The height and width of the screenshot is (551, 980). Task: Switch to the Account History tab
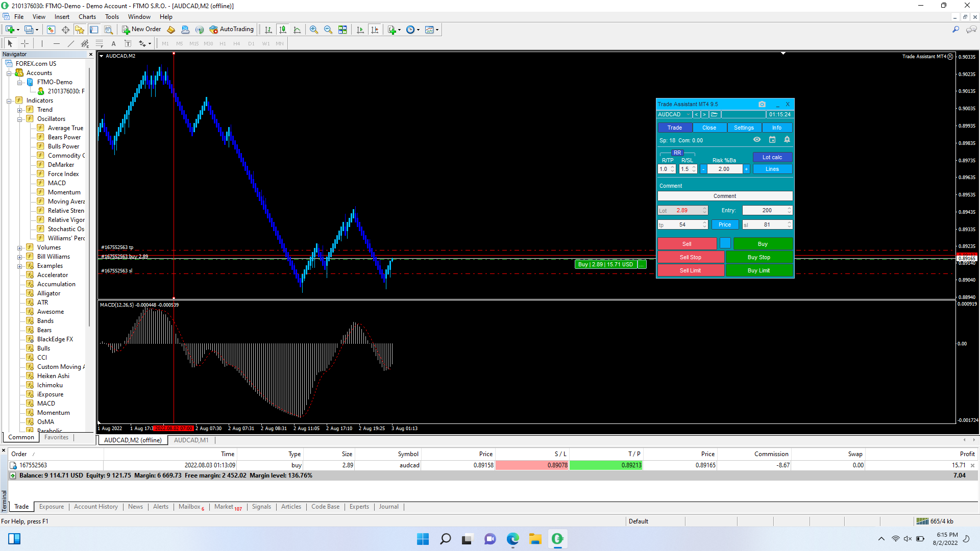95,507
